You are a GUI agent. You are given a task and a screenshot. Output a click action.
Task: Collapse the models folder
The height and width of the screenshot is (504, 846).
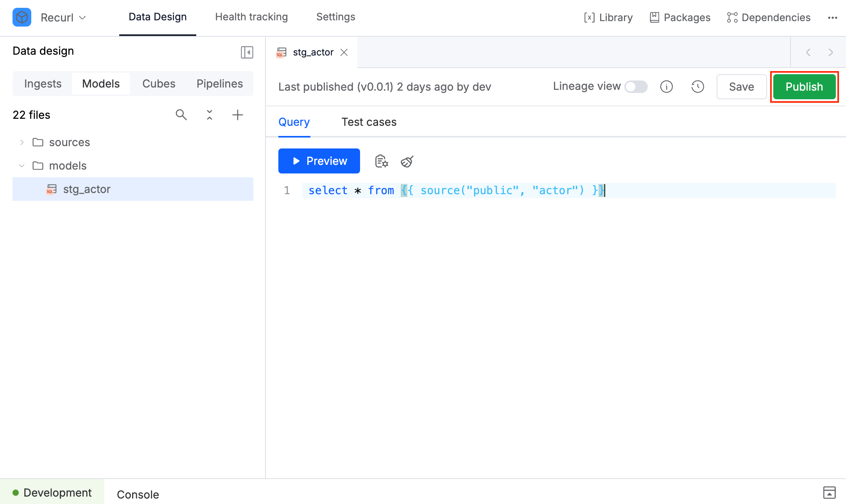click(x=22, y=166)
